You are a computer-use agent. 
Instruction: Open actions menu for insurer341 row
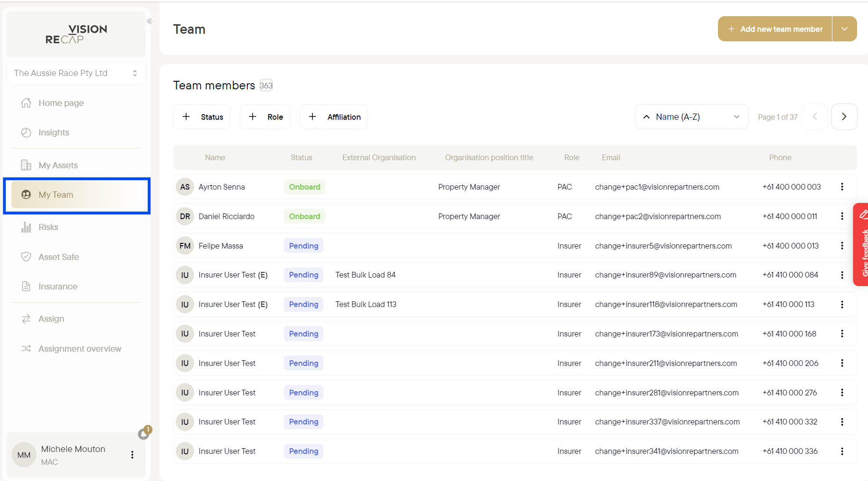click(842, 451)
